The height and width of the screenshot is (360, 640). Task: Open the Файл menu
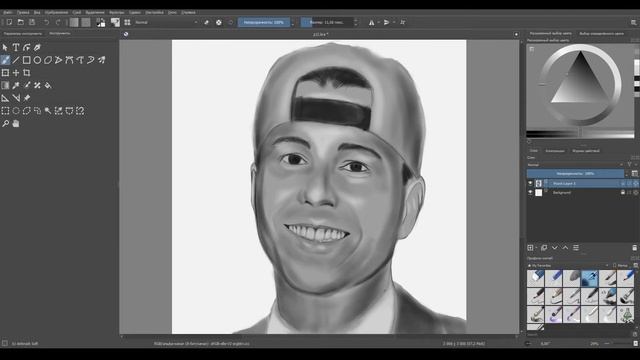(7, 13)
